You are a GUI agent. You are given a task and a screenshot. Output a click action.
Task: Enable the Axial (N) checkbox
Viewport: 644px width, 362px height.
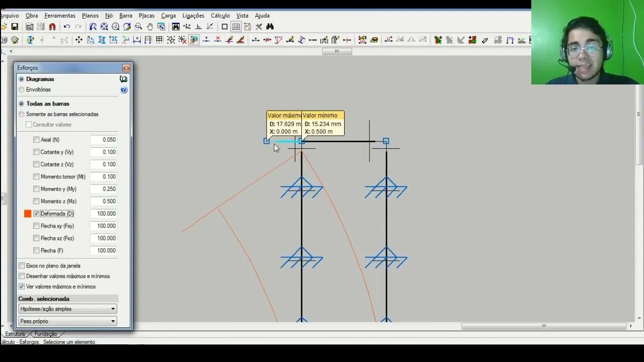pos(36,140)
